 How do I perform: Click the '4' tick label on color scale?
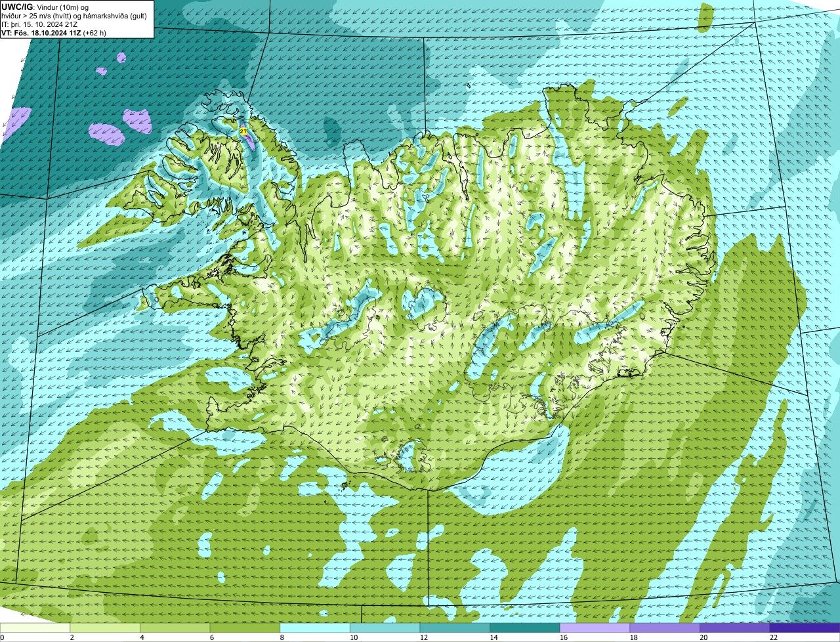142,637
